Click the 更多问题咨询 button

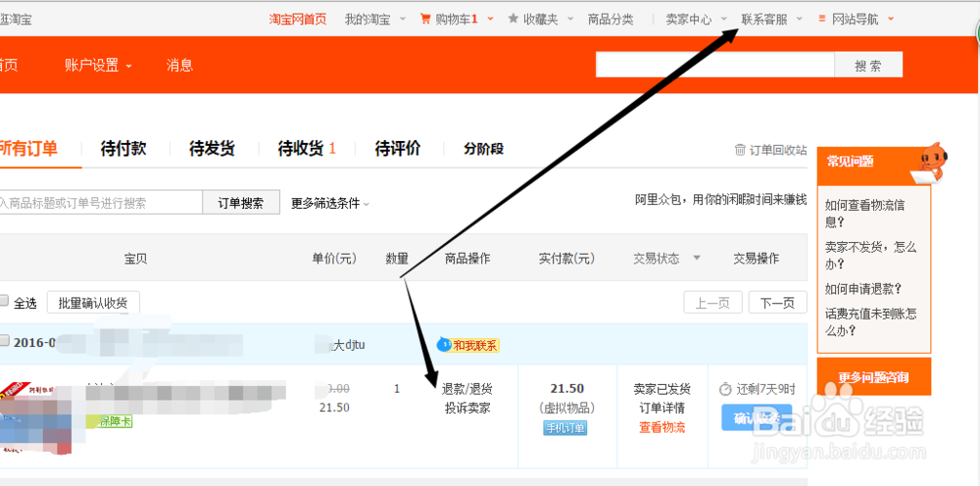pyautogui.click(x=873, y=377)
